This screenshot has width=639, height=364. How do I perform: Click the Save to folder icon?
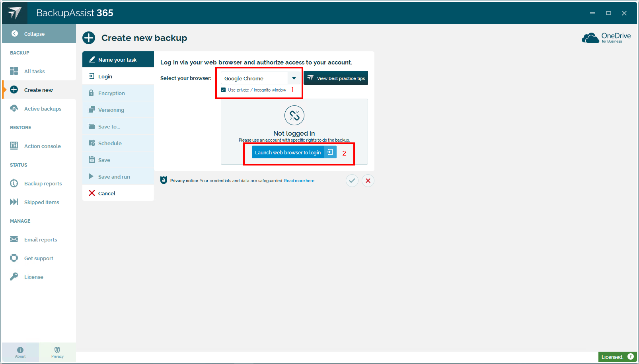point(92,126)
